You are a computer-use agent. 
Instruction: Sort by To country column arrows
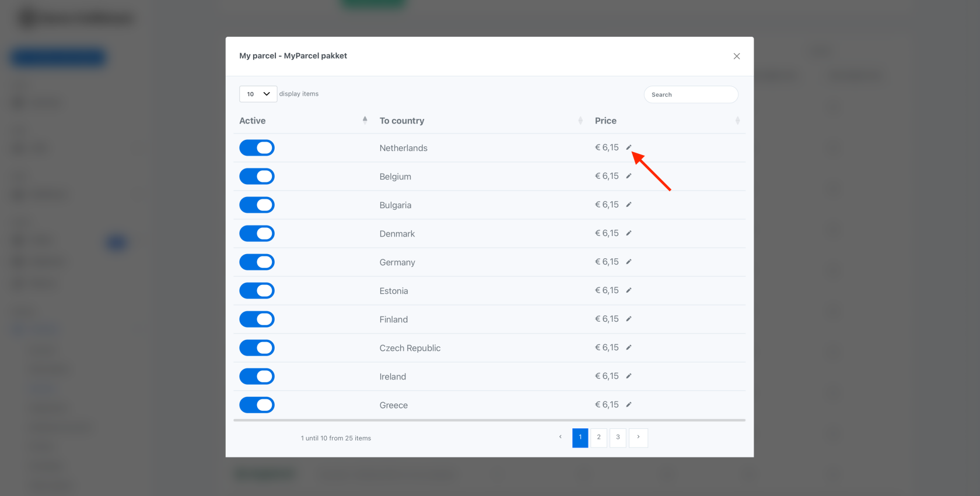tap(580, 120)
